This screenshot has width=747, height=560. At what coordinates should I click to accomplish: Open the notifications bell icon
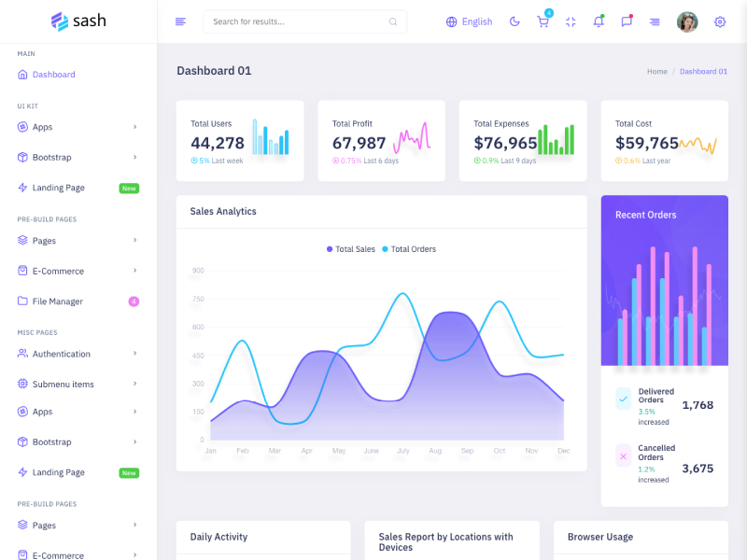(x=599, y=21)
